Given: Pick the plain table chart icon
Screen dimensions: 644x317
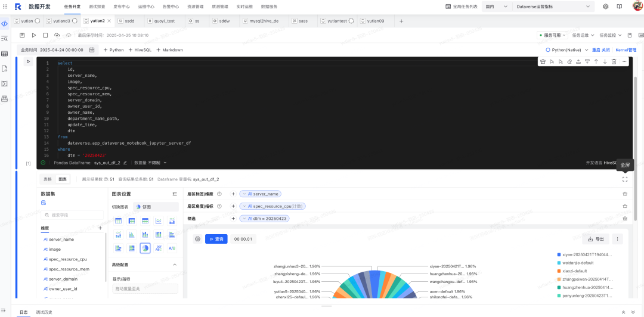Looking at the screenshot, I should coord(118,221).
